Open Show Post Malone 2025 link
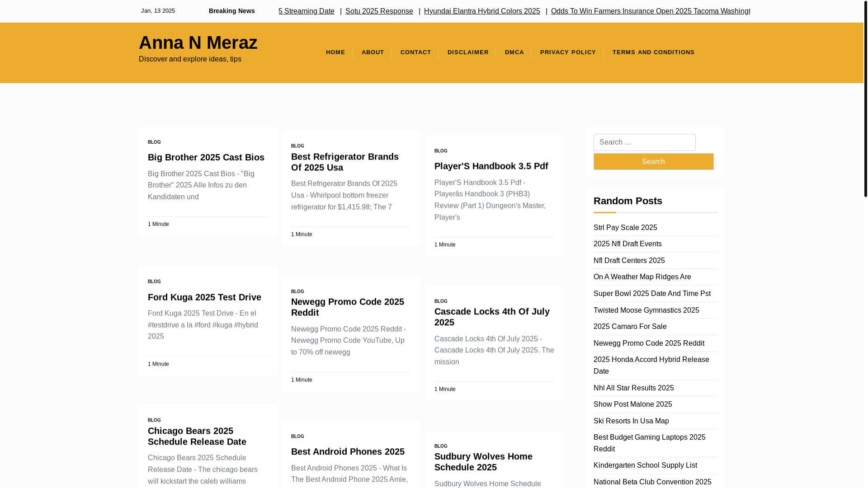 click(632, 404)
